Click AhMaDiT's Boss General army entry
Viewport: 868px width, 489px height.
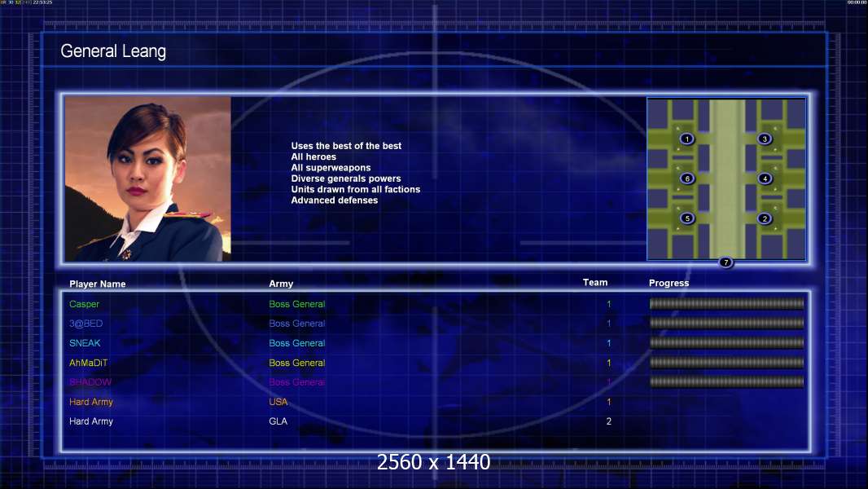[x=296, y=363]
